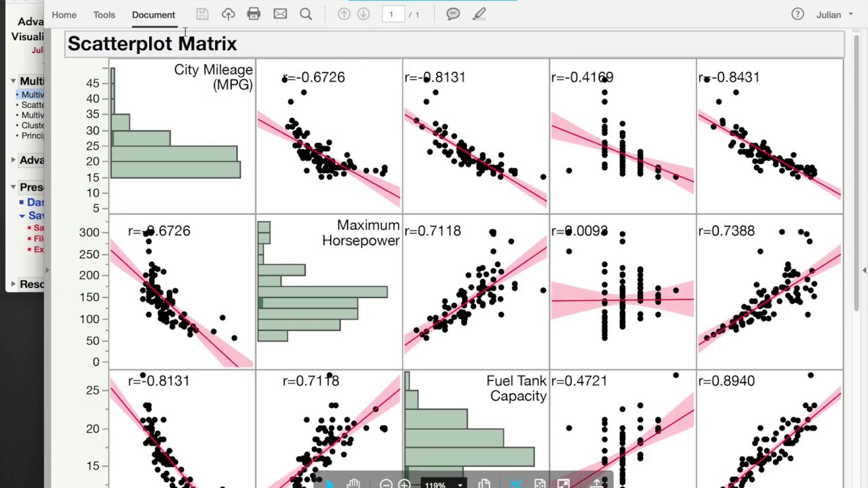Click the r=-0.8431 correlation value

point(729,77)
